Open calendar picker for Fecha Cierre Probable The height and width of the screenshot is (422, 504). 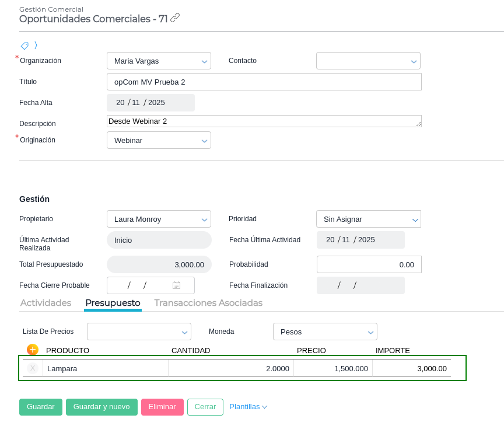[176, 285]
